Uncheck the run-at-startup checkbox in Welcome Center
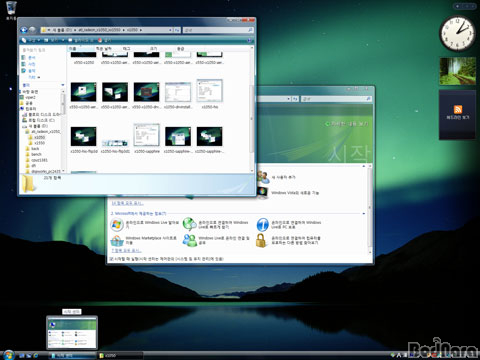Viewport: 480px width, 360px height. (111, 259)
